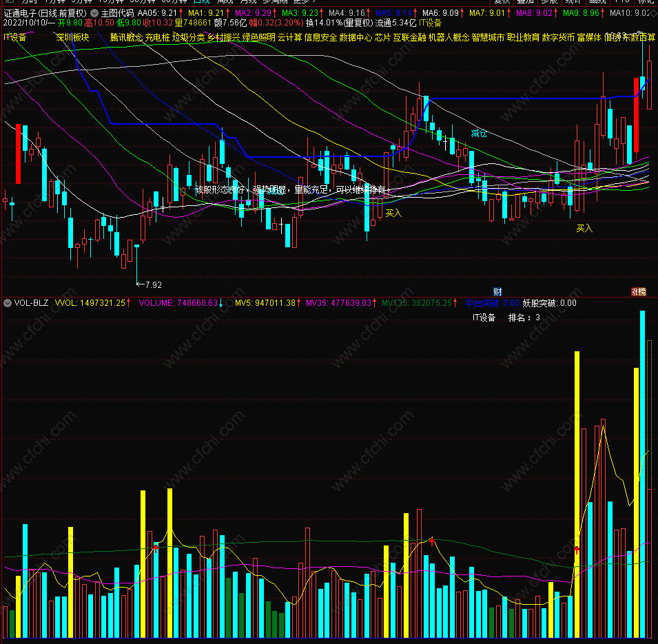The image size is (658, 644).
Task: Click IT设备 label at left of concept row
Action: point(14,38)
